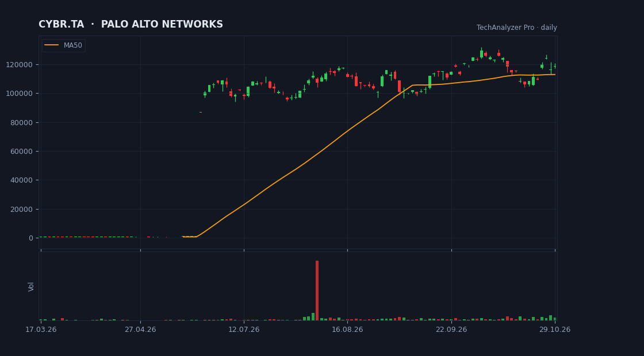Image resolution: width=644 pixels, height=356 pixels.
Task: Click the 16.08.26 date label
Action: [347, 330]
